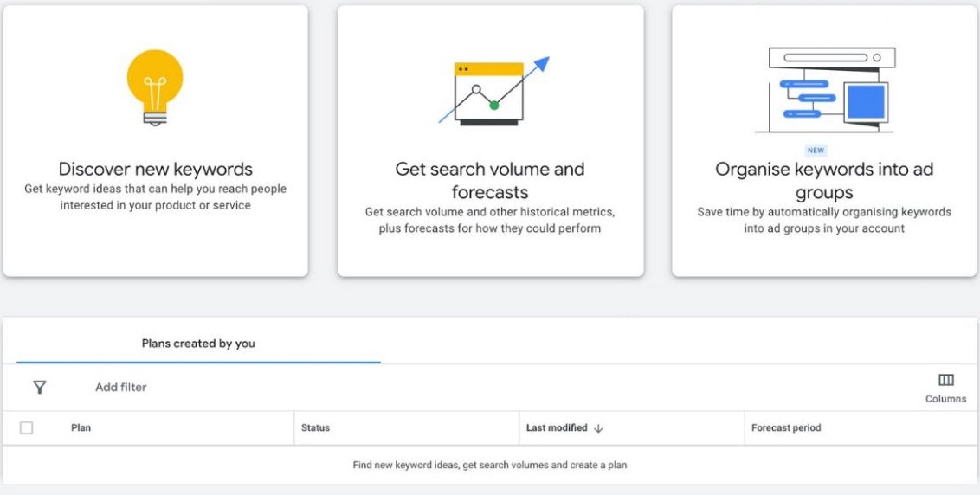
Task: Click the ad groups organiser illustration
Action: coord(823,90)
